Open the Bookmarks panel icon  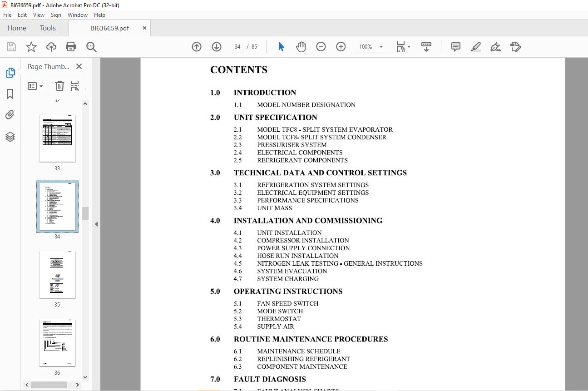pyautogui.click(x=10, y=94)
